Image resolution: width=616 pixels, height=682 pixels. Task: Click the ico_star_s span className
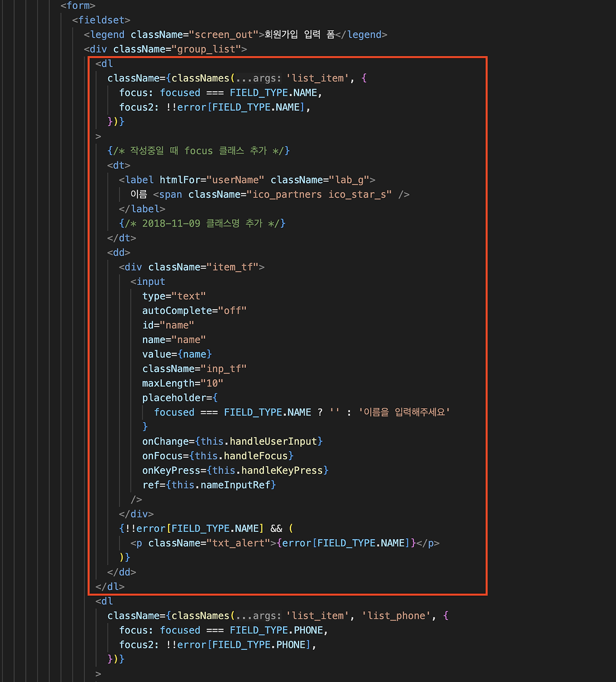(x=290, y=194)
